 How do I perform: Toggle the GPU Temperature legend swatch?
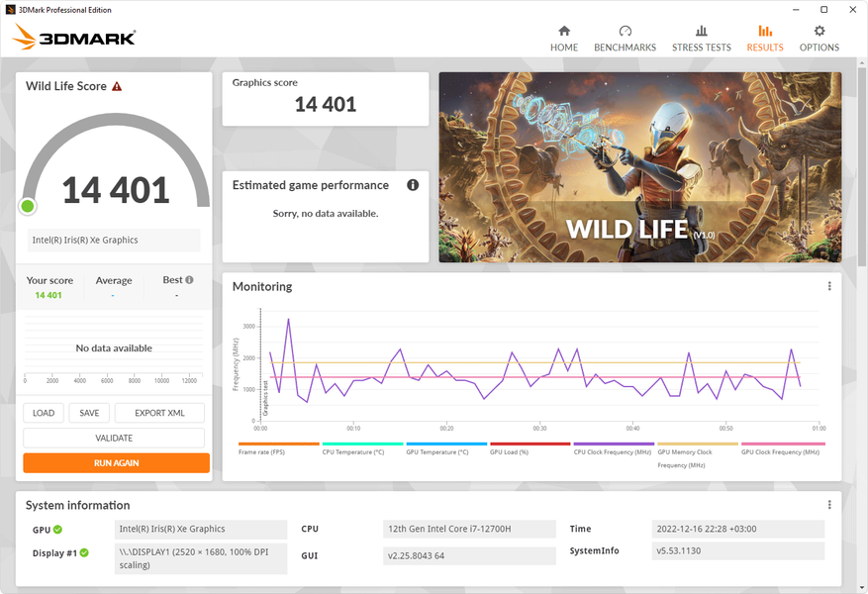coord(446,444)
